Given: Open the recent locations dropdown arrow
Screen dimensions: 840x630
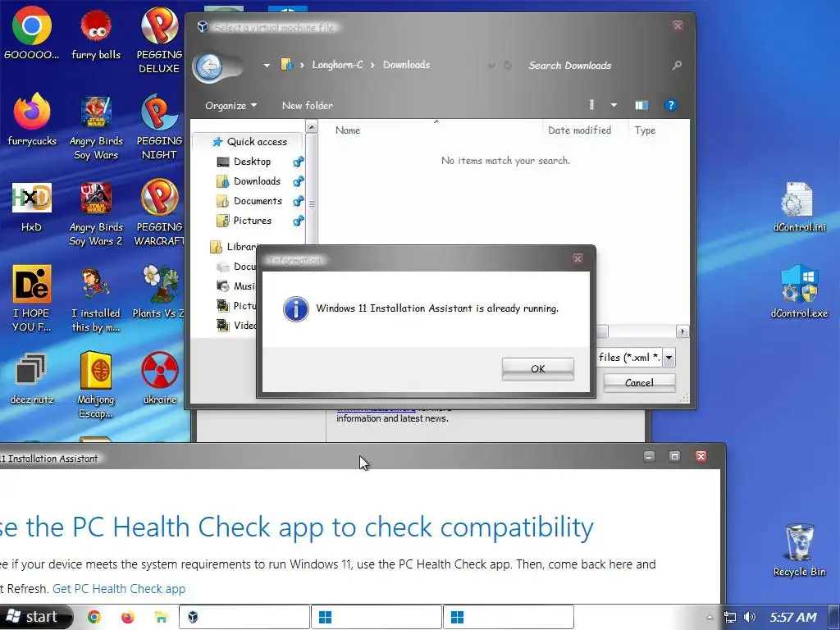Looking at the screenshot, I should tap(267, 66).
